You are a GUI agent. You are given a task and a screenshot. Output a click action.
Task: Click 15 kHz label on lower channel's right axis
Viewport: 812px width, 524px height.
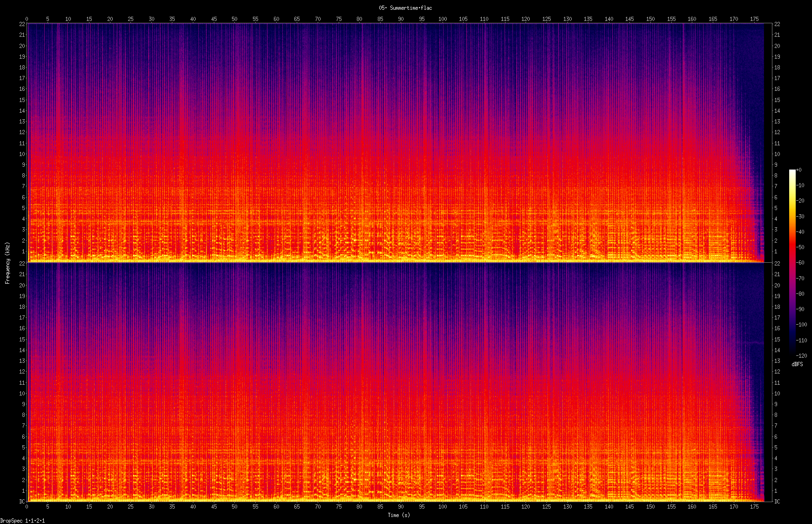click(x=777, y=340)
